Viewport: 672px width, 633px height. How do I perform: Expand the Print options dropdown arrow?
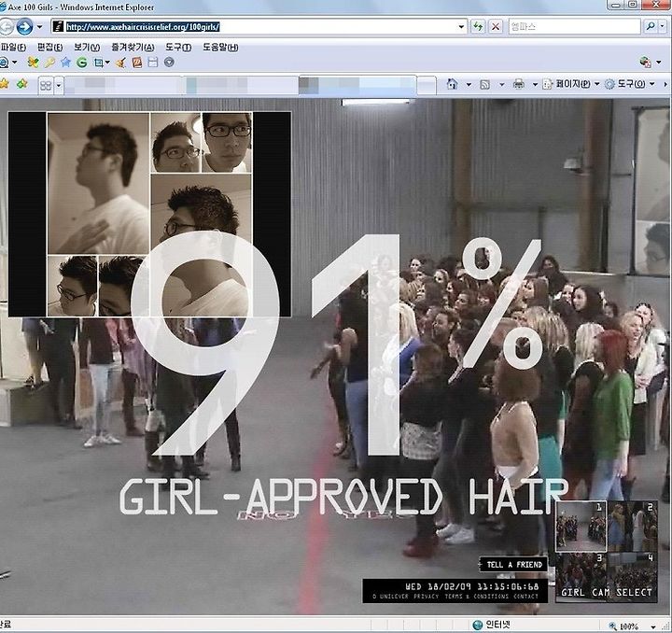(535, 84)
